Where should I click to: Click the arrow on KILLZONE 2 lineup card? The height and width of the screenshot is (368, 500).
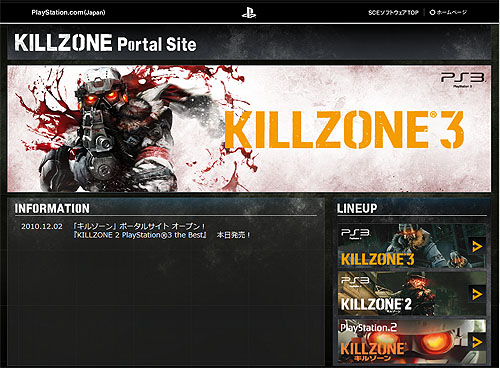(x=477, y=294)
